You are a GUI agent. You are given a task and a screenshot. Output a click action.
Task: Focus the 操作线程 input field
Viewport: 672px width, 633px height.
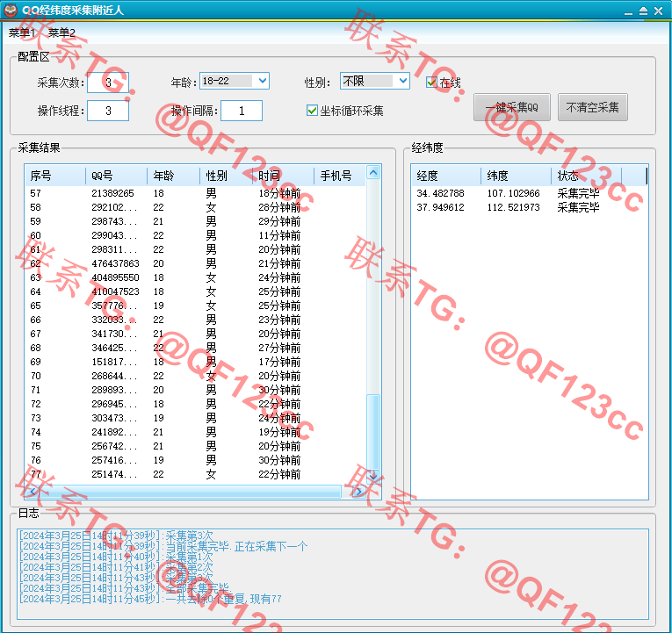(108, 111)
